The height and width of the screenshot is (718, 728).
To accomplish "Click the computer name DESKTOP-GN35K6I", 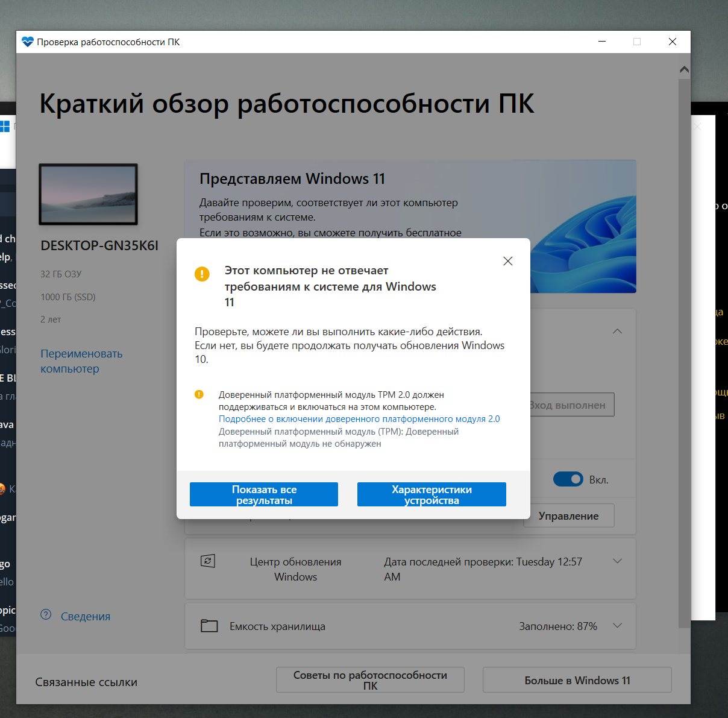I will pyautogui.click(x=99, y=245).
